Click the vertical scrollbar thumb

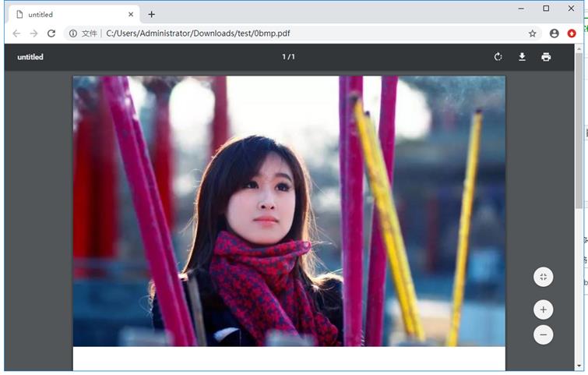(x=579, y=130)
